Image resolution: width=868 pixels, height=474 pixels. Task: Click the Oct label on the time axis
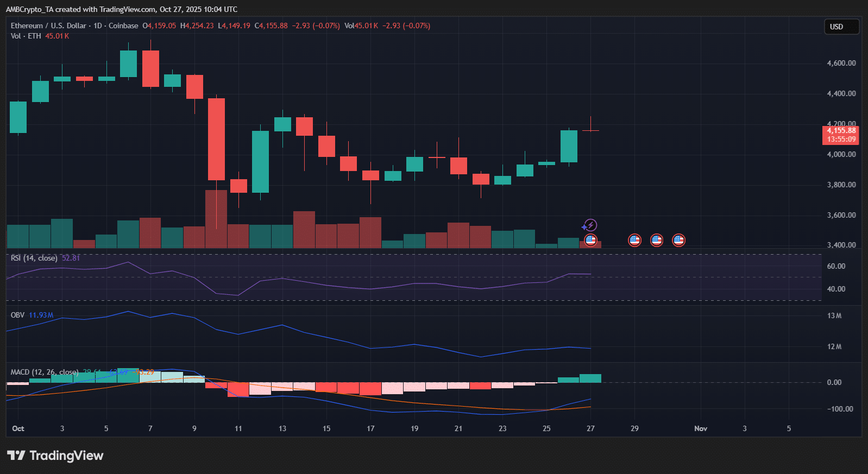pyautogui.click(x=18, y=428)
